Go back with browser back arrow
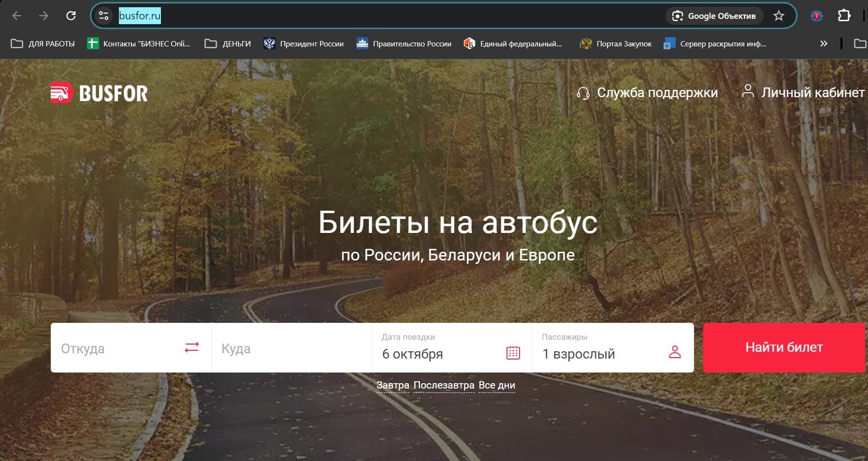Viewport: 868px width, 461px height. tap(16, 16)
